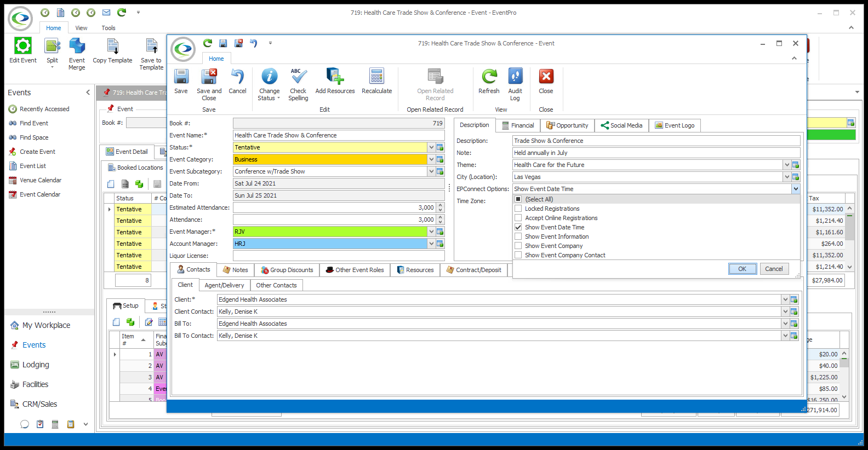Open City (Location) dropdown arrow
The width and height of the screenshot is (868, 450).
(x=787, y=177)
